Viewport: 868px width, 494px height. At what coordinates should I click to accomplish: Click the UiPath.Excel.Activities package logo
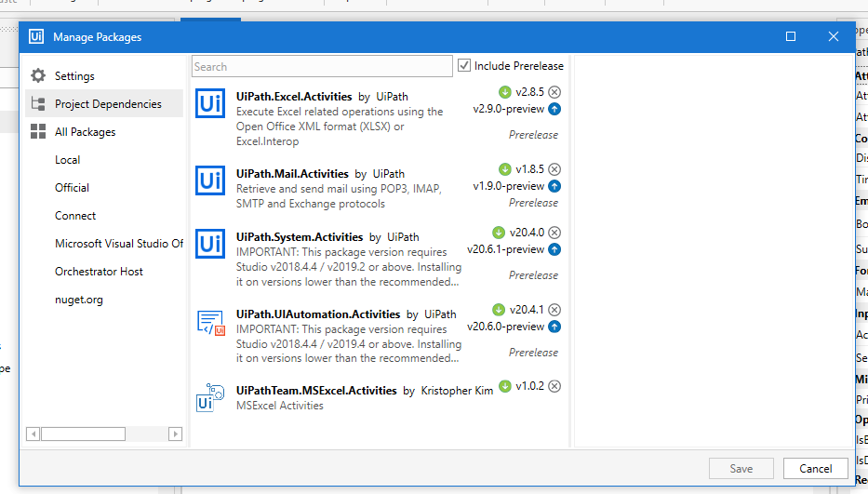pyautogui.click(x=210, y=103)
